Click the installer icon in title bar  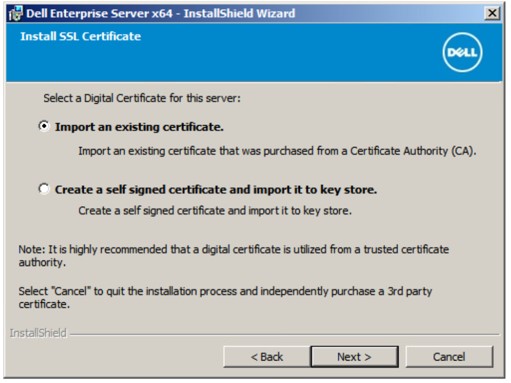coord(16,14)
